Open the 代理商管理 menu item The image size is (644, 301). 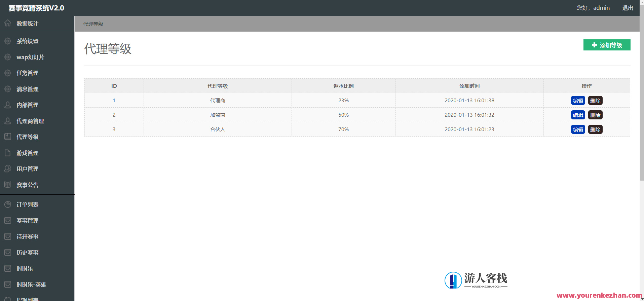30,121
